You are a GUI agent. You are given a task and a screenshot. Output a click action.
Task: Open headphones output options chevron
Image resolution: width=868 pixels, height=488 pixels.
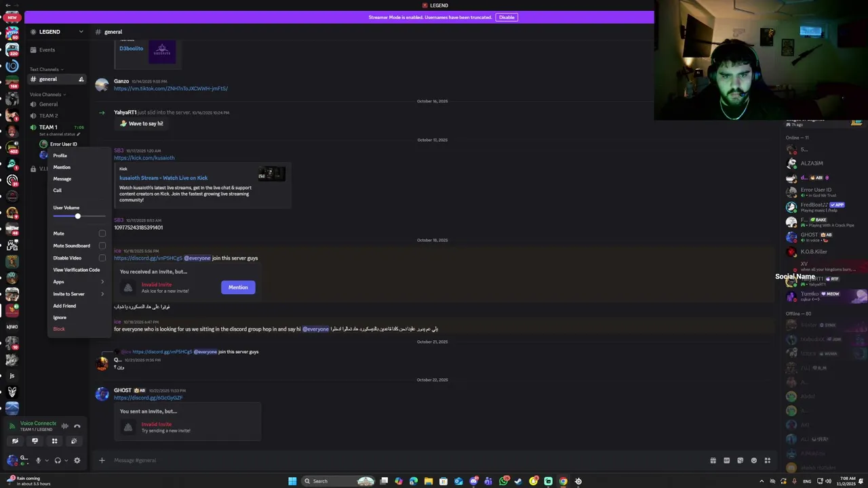point(66,461)
